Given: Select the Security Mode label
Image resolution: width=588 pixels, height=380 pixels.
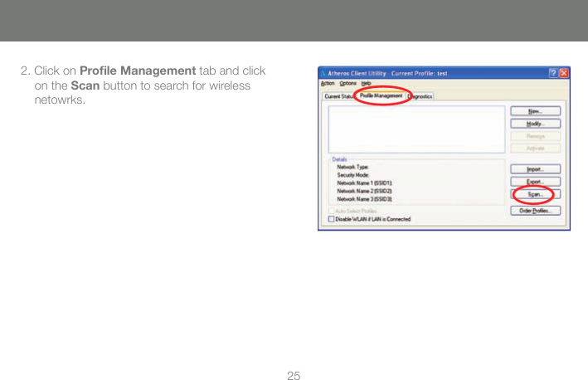Looking at the screenshot, I should pyautogui.click(x=352, y=175).
